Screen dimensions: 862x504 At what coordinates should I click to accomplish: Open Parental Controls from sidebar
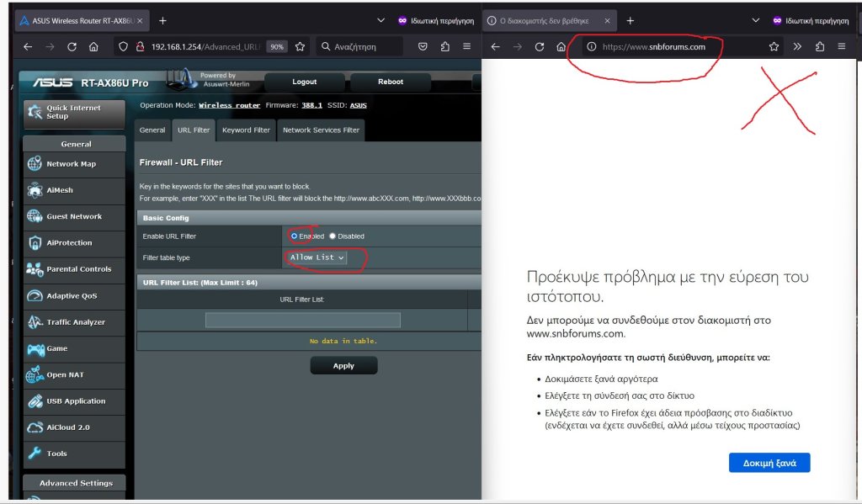[74, 269]
